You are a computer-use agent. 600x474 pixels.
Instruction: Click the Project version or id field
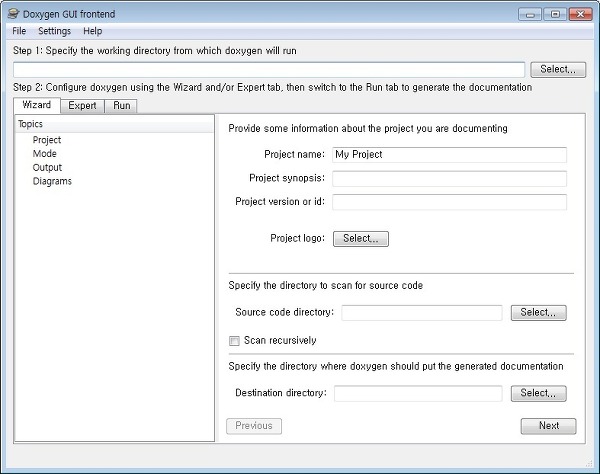point(449,202)
